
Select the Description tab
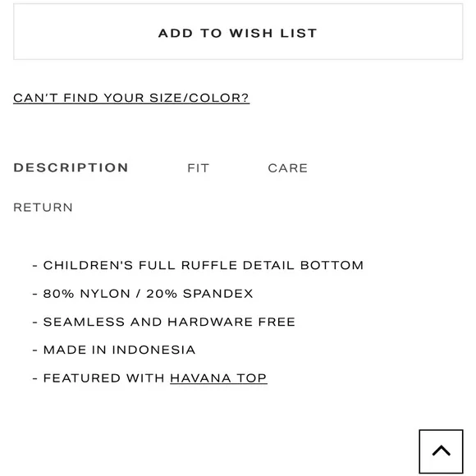(71, 167)
